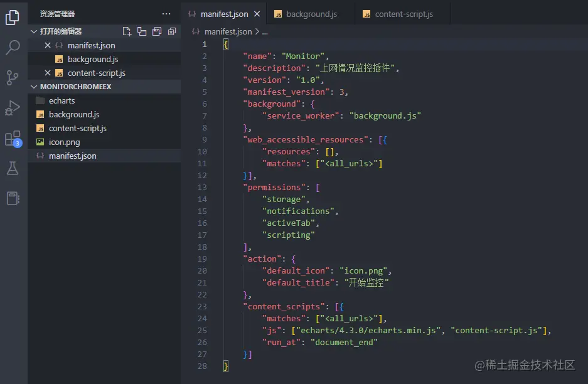Save all open editors
Viewport: 588px width, 384px height.
[157, 31]
